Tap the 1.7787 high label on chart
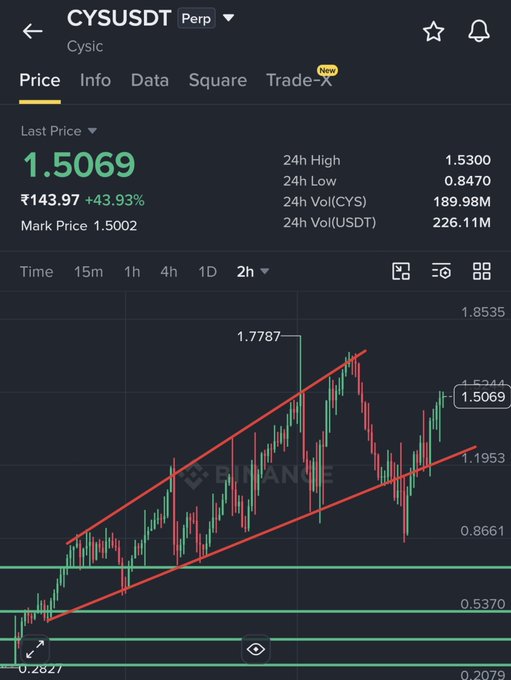Image resolution: width=511 pixels, height=680 pixels. point(259,336)
